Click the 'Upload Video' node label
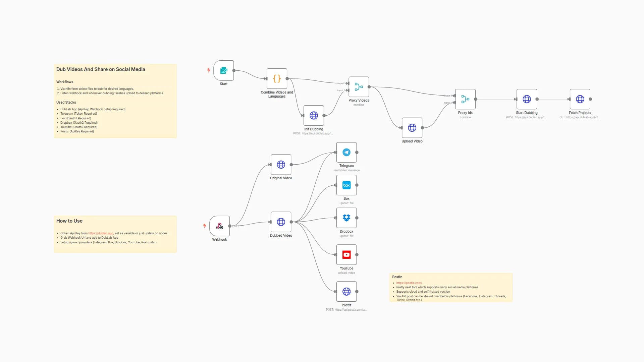 point(412,141)
